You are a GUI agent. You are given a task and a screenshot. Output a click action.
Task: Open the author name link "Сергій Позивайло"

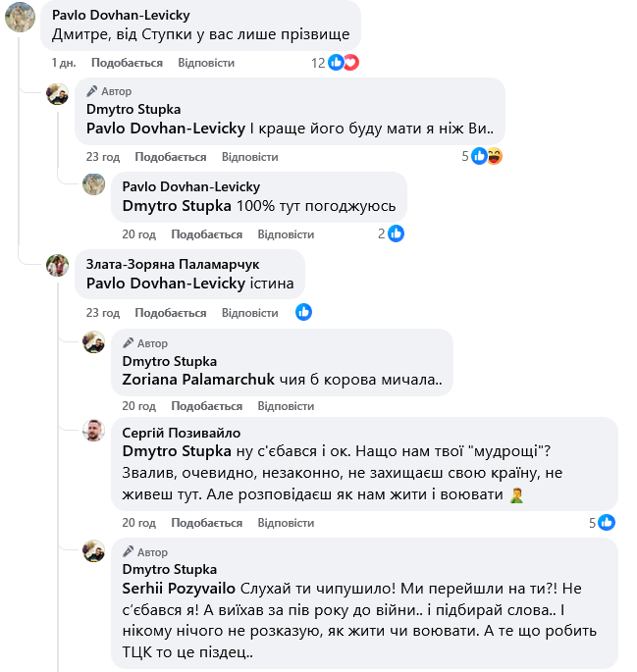(181, 433)
